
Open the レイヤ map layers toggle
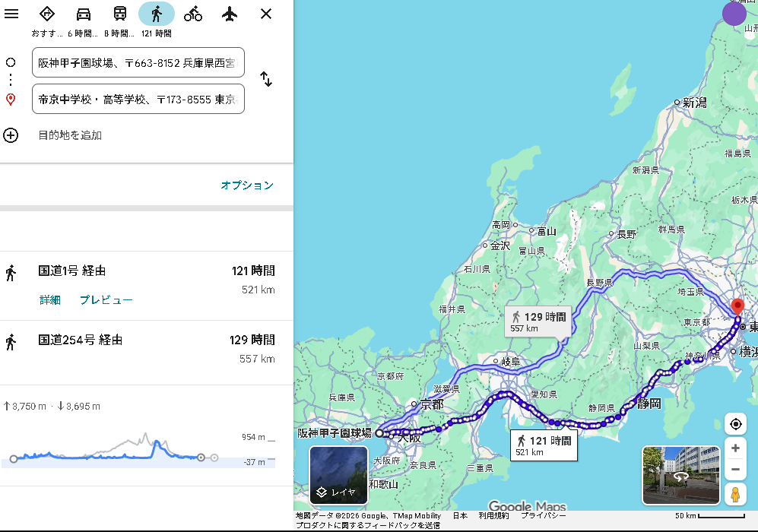[338, 476]
